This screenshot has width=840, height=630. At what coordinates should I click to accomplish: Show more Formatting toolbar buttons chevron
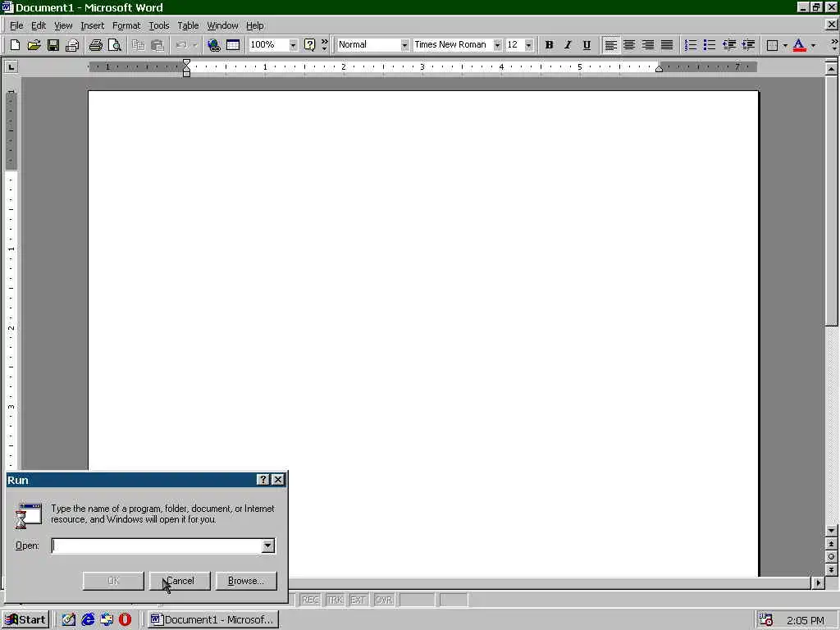point(834,45)
